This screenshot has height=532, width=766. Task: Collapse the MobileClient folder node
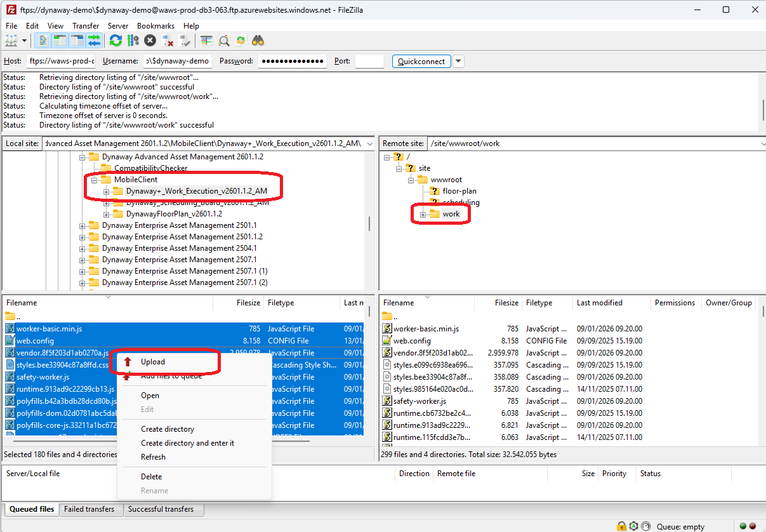95,180
